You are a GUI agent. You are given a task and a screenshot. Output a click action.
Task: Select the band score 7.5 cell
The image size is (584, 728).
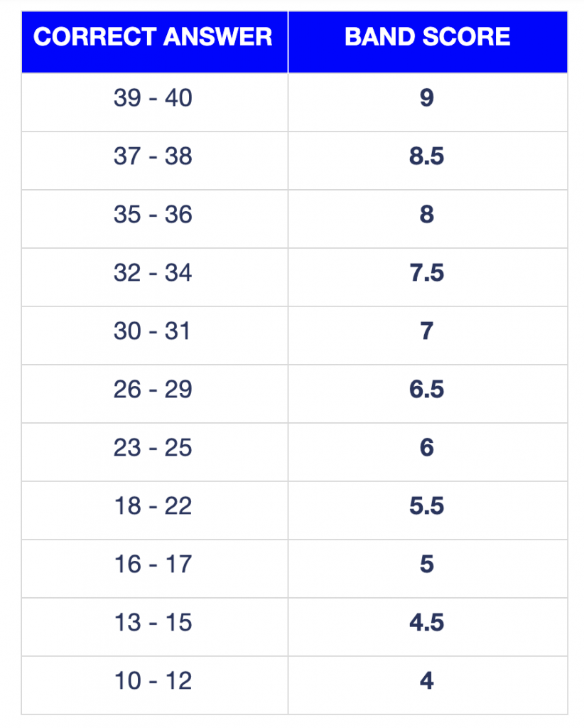click(428, 277)
